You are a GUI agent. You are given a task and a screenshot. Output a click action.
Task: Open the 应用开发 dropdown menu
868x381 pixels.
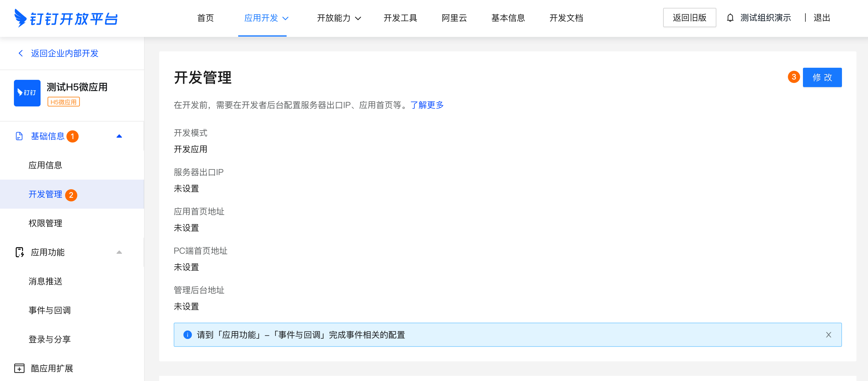click(x=266, y=18)
